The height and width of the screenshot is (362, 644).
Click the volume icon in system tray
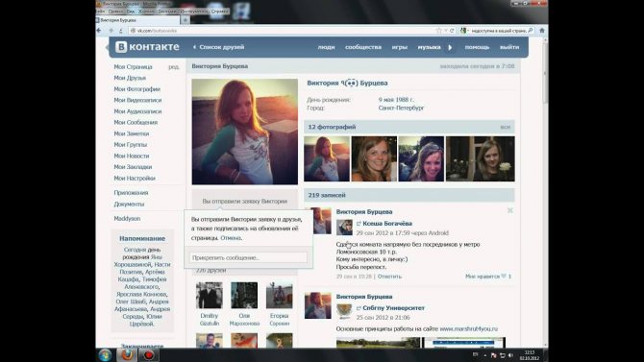pyautogui.click(x=510, y=355)
